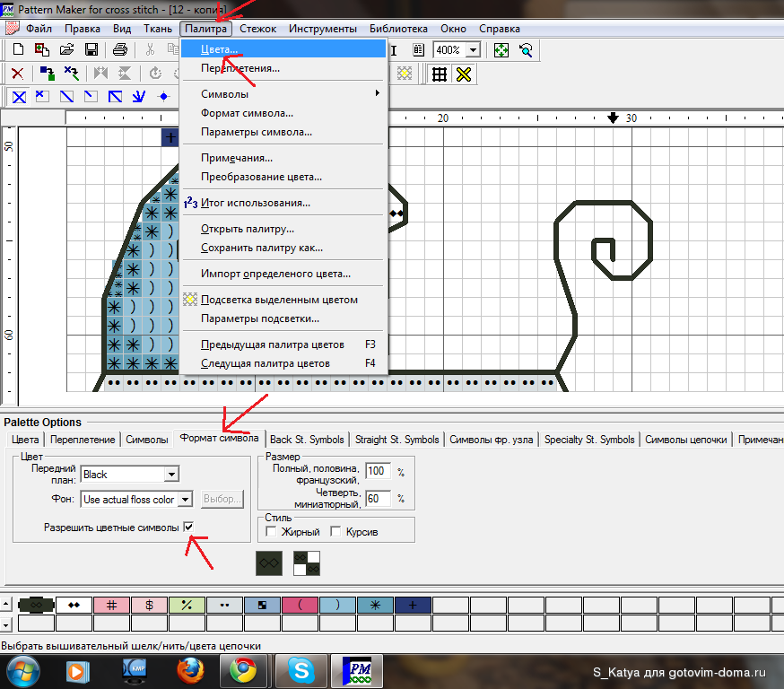Click the magnifier zoom tool icon

(526, 50)
